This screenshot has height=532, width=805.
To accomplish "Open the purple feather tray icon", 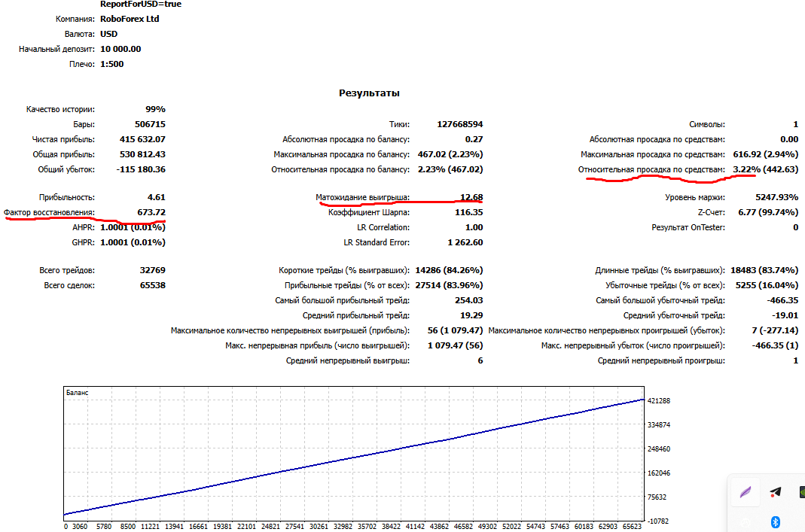I will 746,493.
